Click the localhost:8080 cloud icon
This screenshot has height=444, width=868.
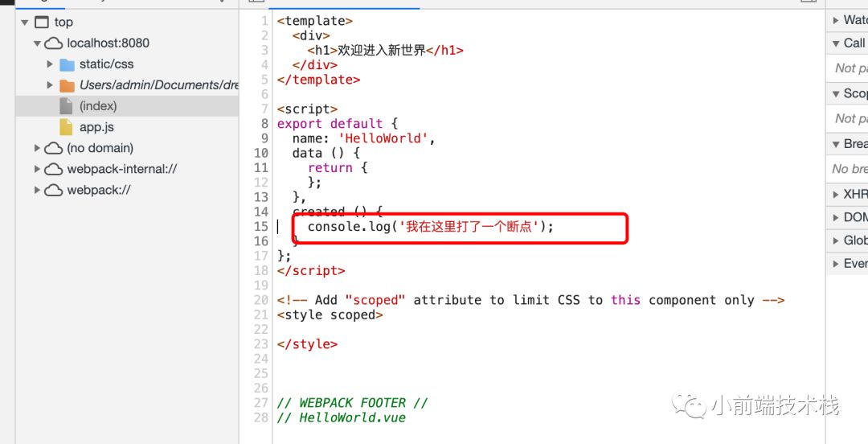click(53, 43)
